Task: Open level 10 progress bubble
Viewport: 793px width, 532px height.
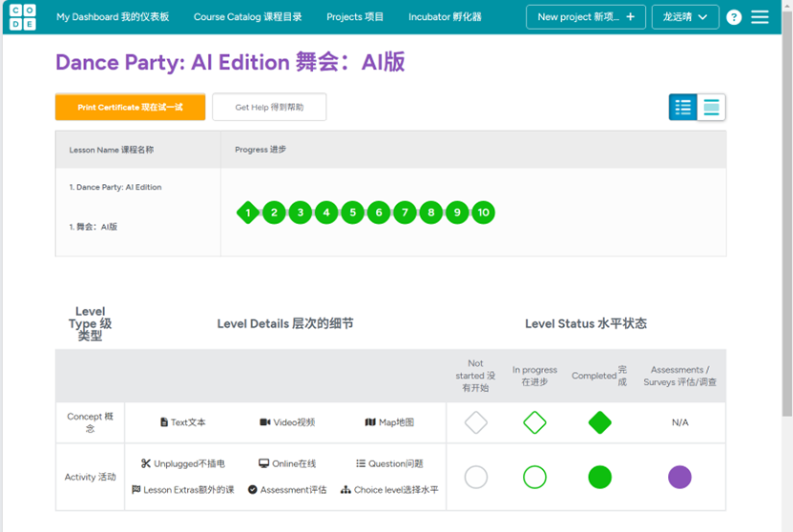Action: click(484, 213)
